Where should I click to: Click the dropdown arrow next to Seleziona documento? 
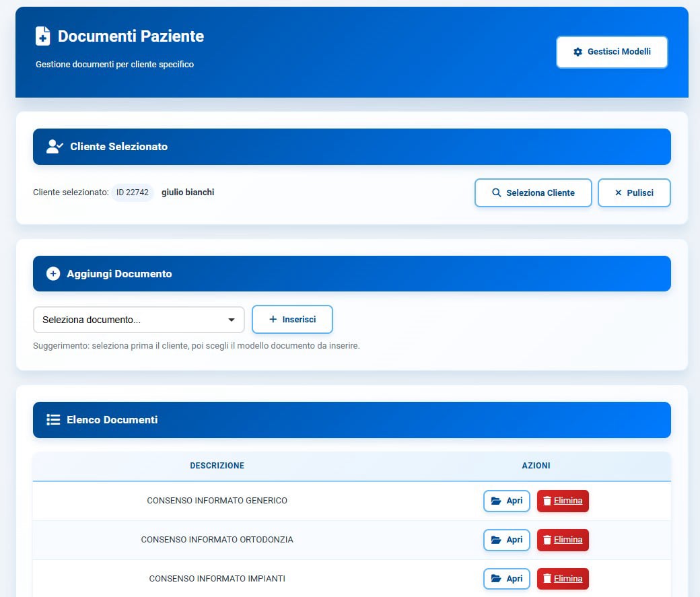[232, 319]
